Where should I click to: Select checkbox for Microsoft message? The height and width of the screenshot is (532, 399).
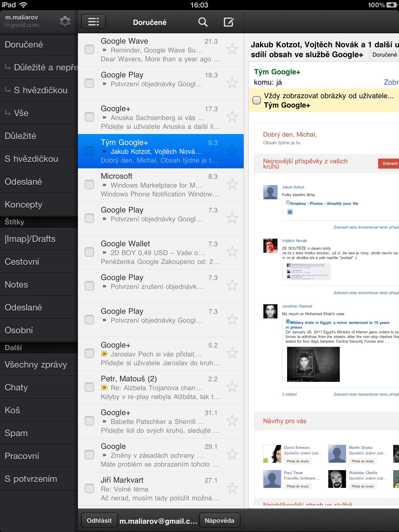click(x=89, y=184)
